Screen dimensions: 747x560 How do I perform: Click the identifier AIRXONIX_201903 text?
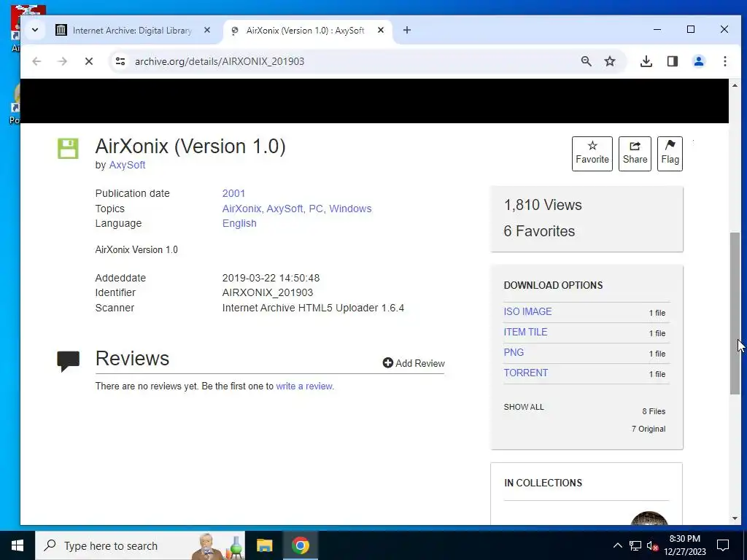pyautogui.click(x=267, y=293)
